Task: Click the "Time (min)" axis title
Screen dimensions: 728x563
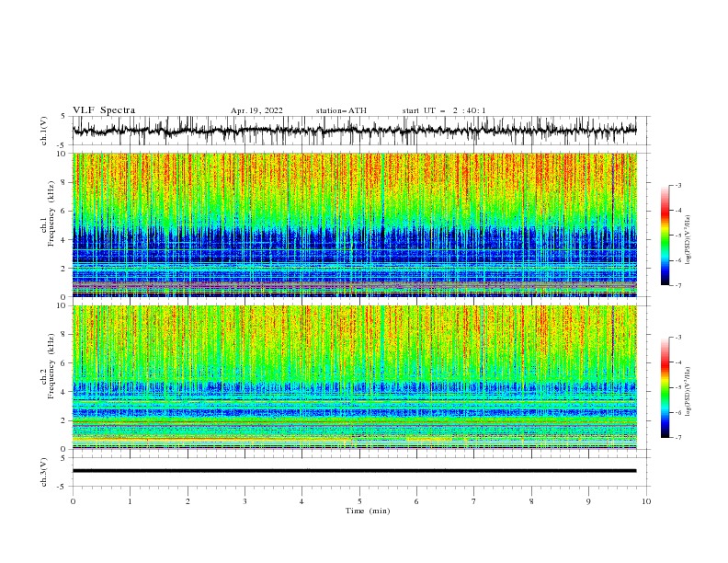Action: pyautogui.click(x=368, y=511)
